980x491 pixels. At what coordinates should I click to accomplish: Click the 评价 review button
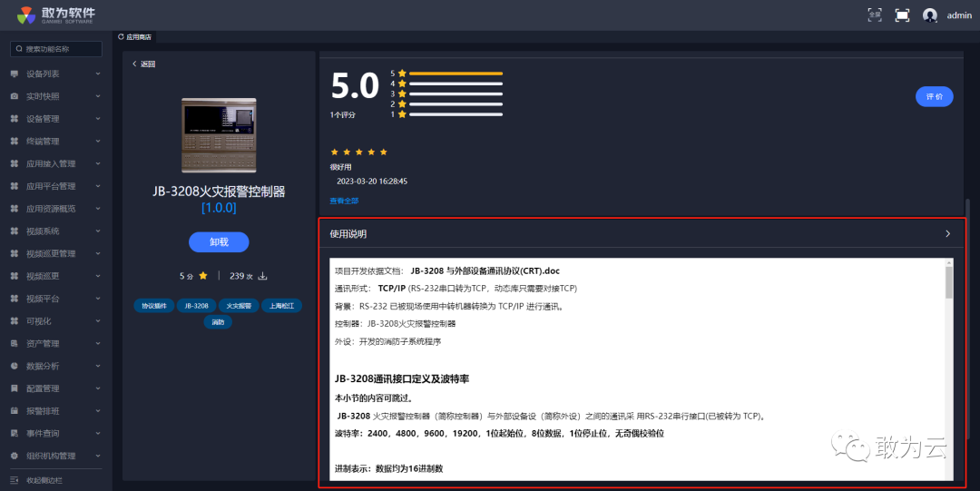(x=935, y=97)
